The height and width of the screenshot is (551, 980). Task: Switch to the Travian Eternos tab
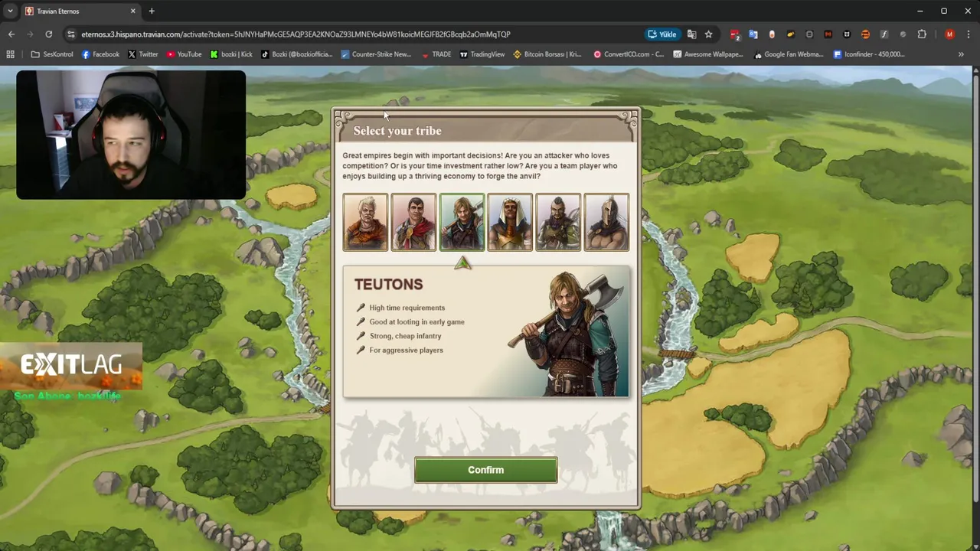(x=80, y=11)
